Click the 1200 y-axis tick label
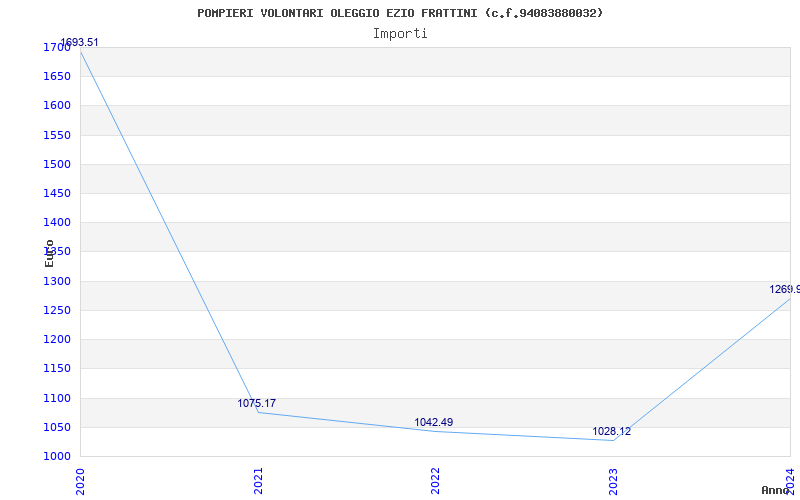This screenshot has height=500, width=800. (57, 339)
